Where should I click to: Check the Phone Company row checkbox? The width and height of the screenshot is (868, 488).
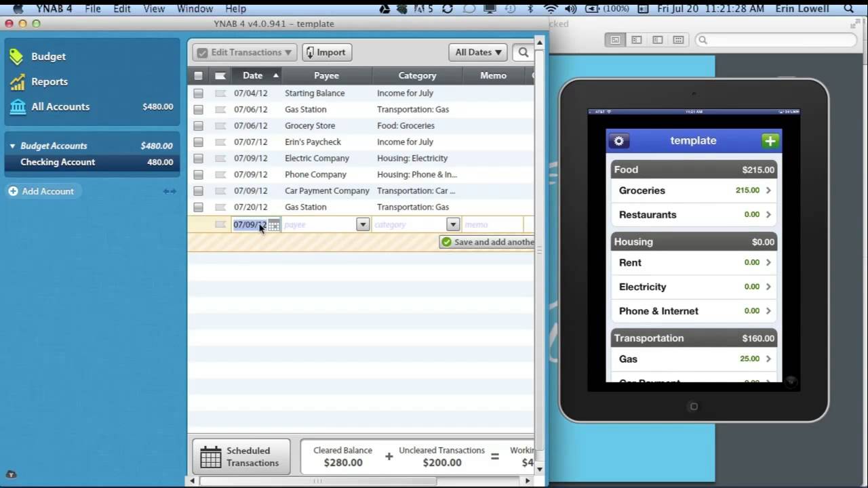click(x=198, y=175)
